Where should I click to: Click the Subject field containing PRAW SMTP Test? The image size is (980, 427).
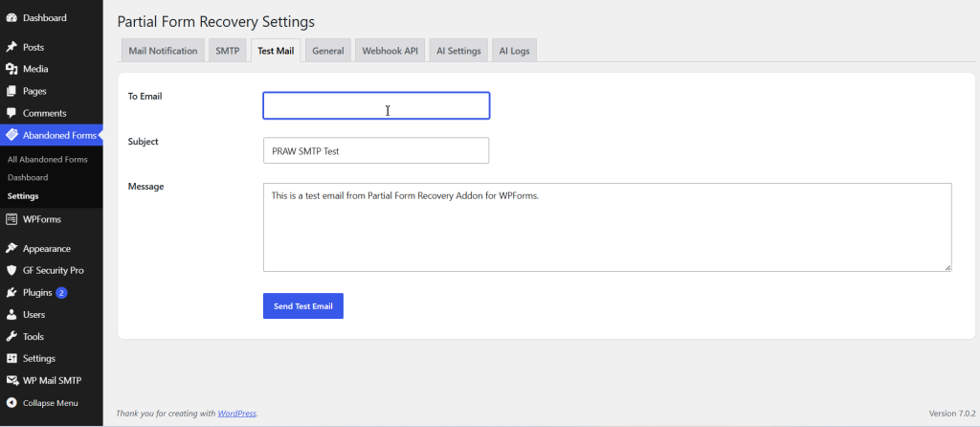(x=376, y=150)
